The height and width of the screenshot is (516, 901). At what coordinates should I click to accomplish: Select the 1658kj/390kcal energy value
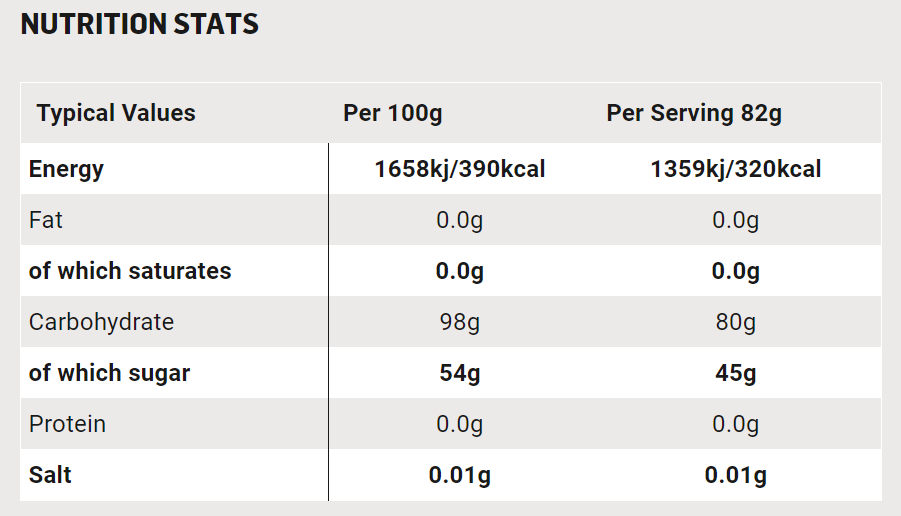click(x=460, y=169)
